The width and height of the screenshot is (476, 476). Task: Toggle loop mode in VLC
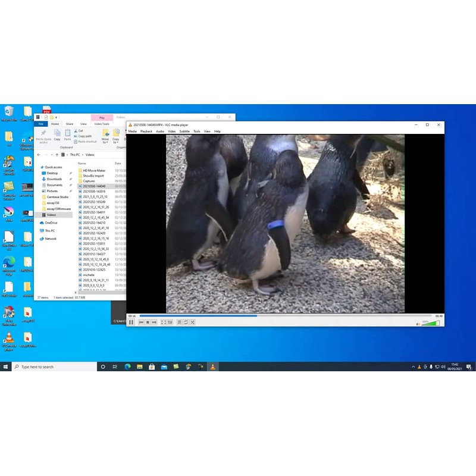point(186,322)
